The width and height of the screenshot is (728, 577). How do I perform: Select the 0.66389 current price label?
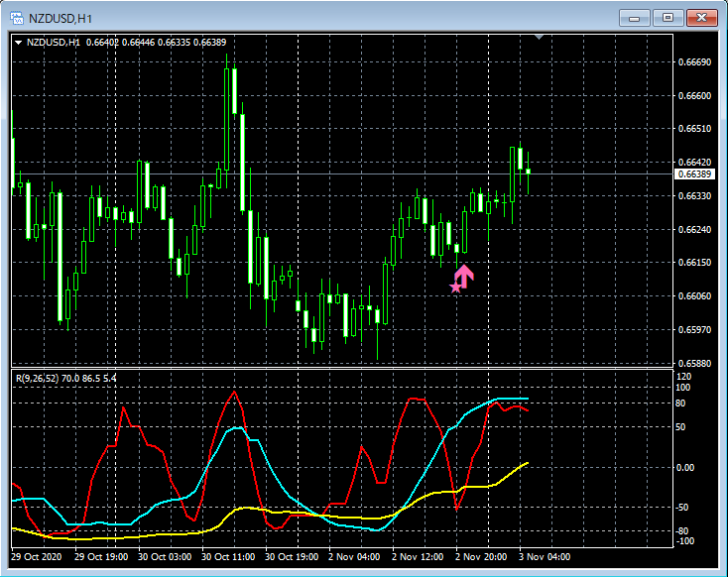(x=694, y=174)
